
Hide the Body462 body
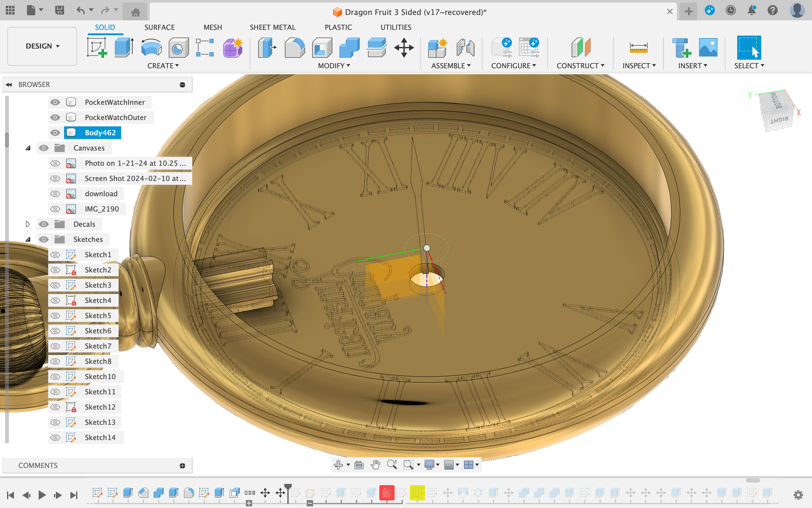pyautogui.click(x=55, y=132)
